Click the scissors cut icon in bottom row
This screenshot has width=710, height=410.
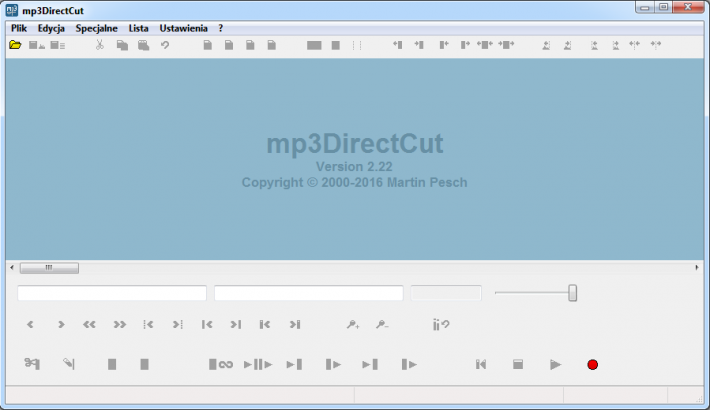[x=32, y=364]
